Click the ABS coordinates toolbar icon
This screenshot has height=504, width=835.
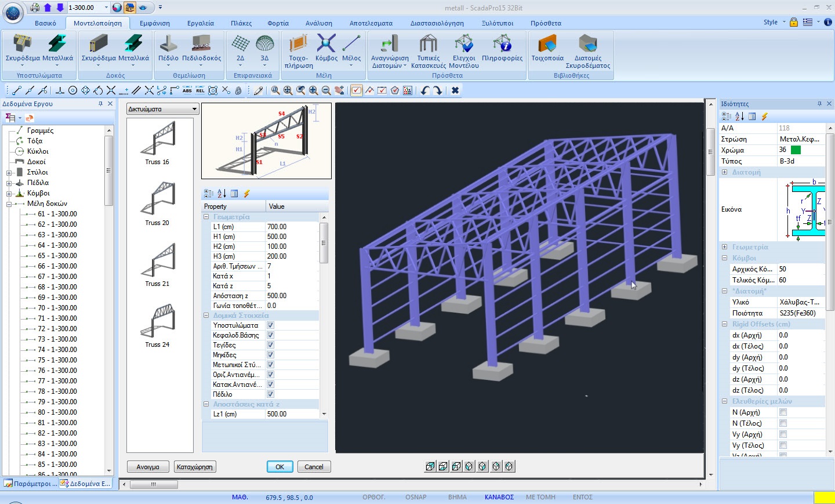[x=187, y=90]
